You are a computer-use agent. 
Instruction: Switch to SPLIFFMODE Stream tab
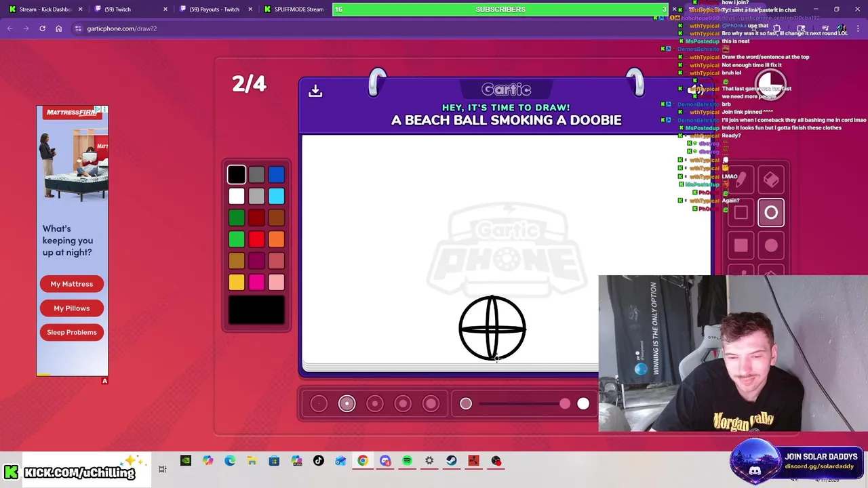296,9
